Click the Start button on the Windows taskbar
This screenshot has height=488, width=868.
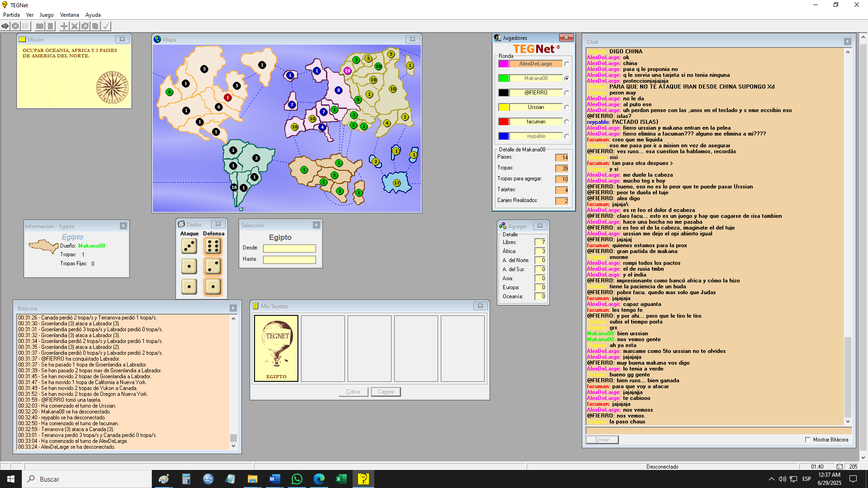coord(11,479)
